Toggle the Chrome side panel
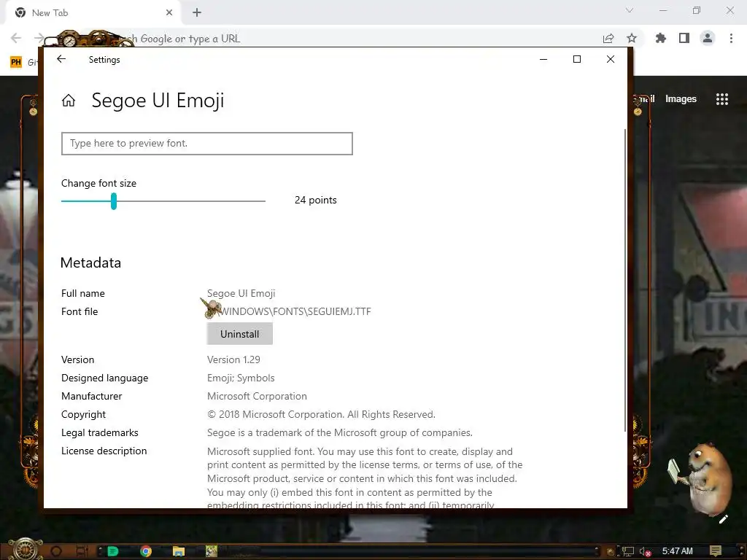747x560 pixels. [684, 38]
